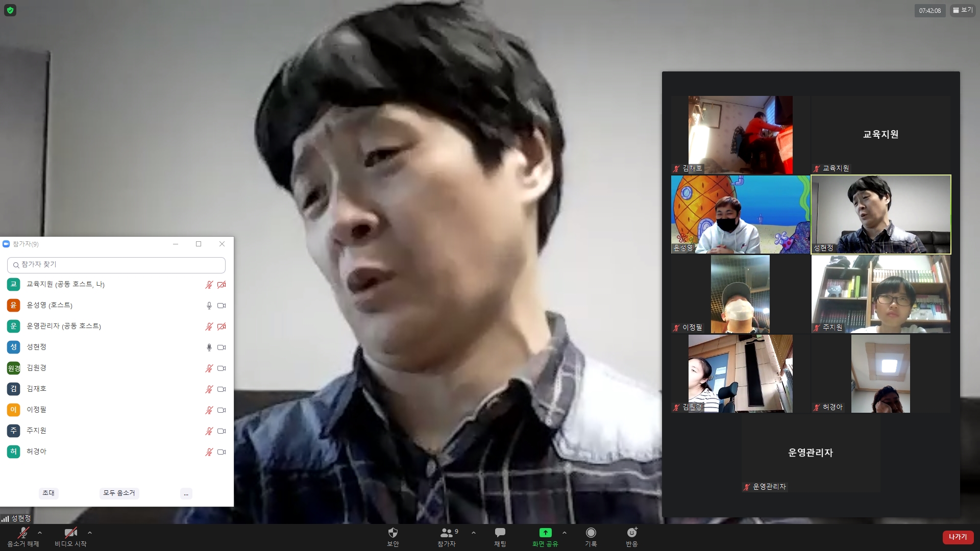Click the 참가자 찾기 search field

click(116, 265)
